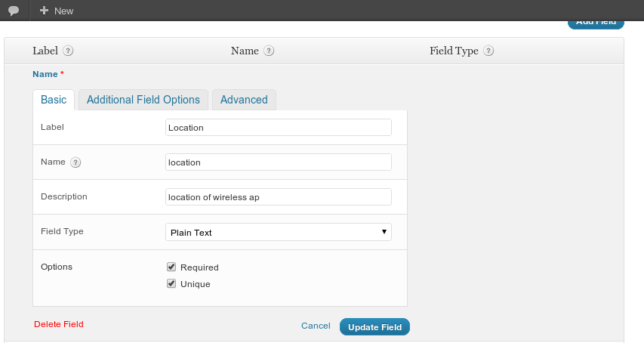Click the red Delete Field link

tap(59, 324)
